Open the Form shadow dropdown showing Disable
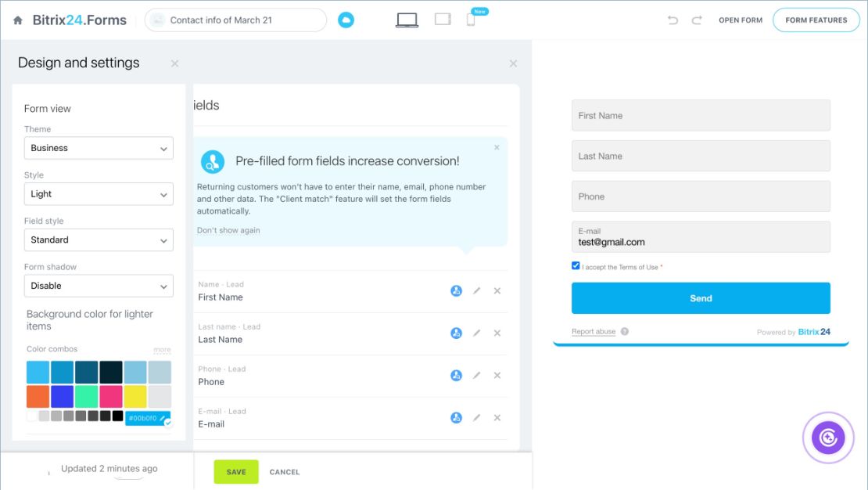This screenshot has height=490, width=868. [x=99, y=286]
